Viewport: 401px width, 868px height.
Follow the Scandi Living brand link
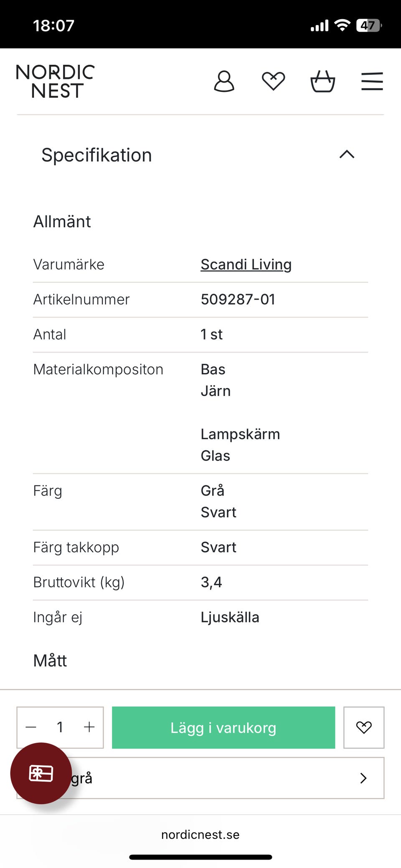(246, 264)
